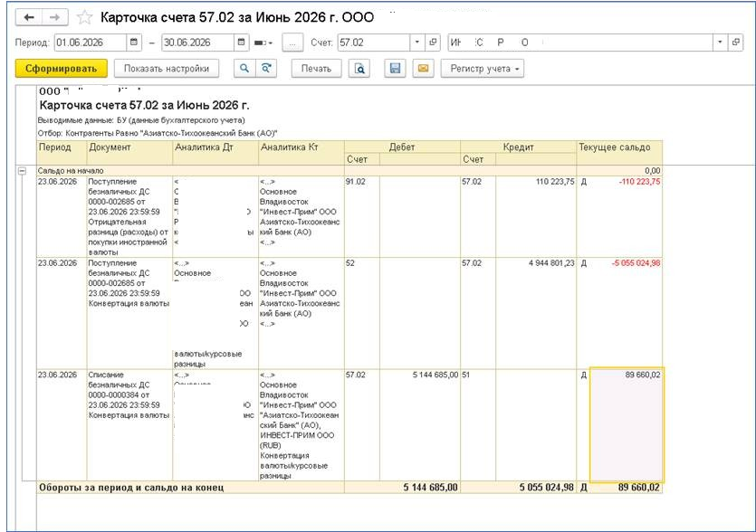Click the Печать button
Viewport: 756px width, 532px height.
[316, 69]
